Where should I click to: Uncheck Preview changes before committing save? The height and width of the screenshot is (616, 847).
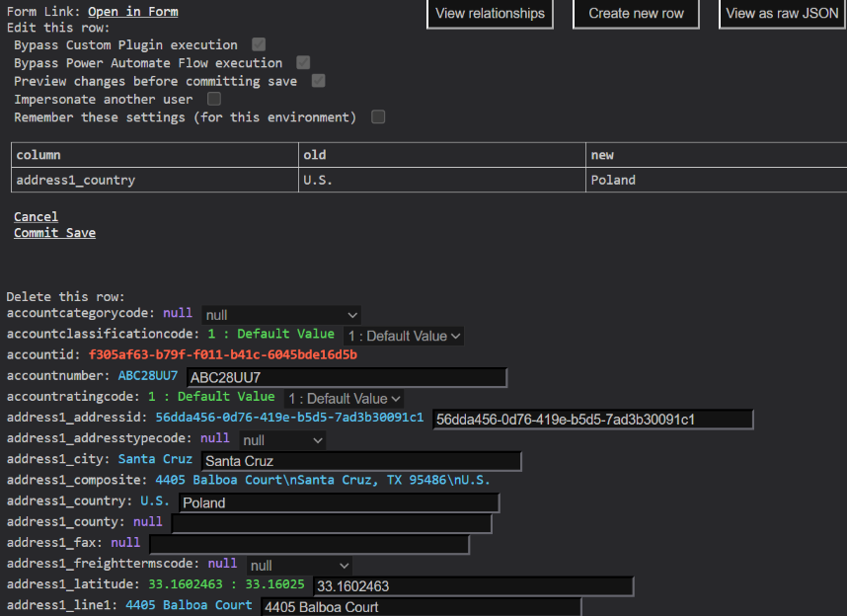pos(318,81)
